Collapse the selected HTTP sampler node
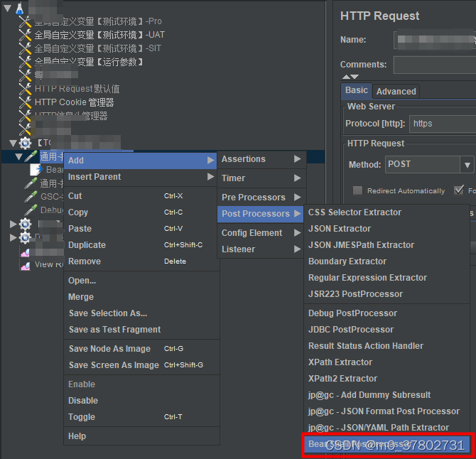This screenshot has width=476, height=459. click(x=18, y=156)
